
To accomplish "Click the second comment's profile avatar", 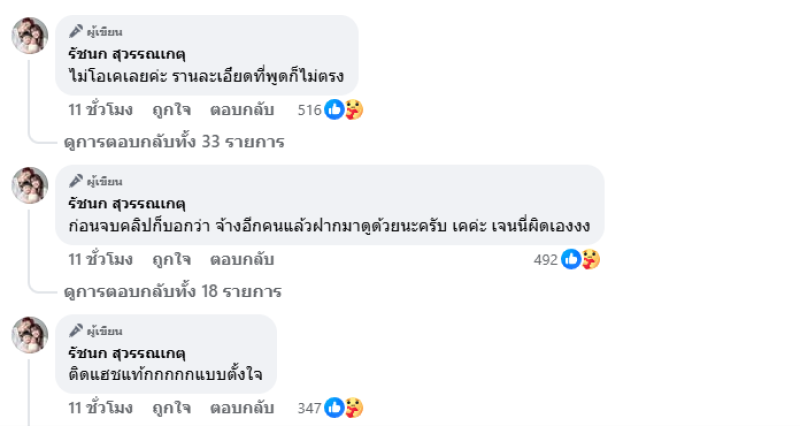I will (30, 186).
